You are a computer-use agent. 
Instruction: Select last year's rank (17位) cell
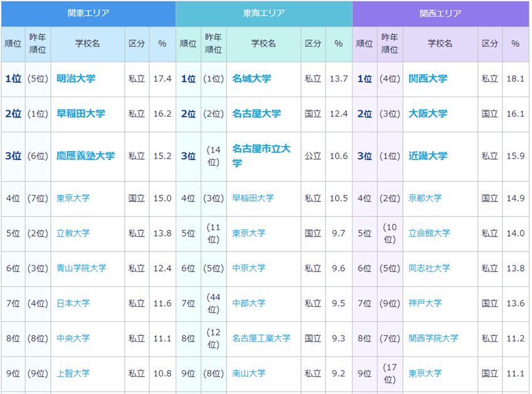tap(390, 373)
